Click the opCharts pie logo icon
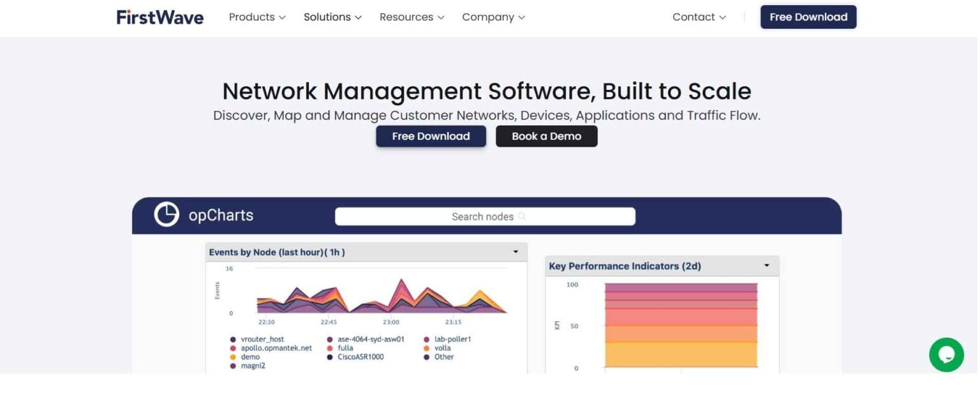This screenshot has height=406, width=980. (167, 215)
